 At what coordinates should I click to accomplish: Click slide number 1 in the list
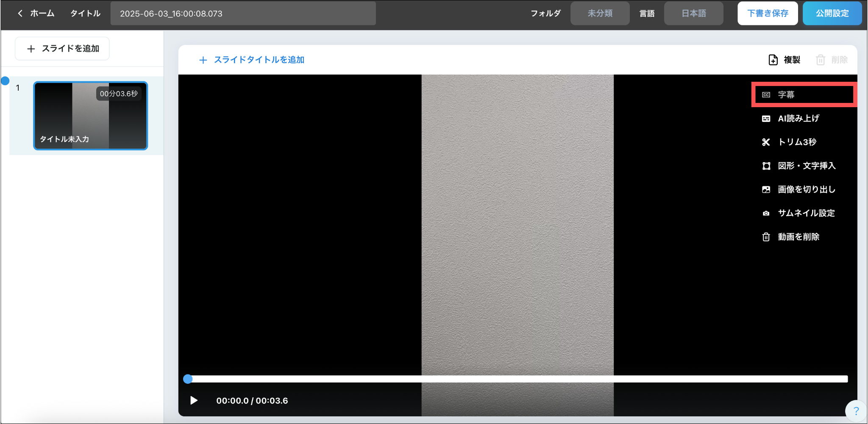pos(18,88)
